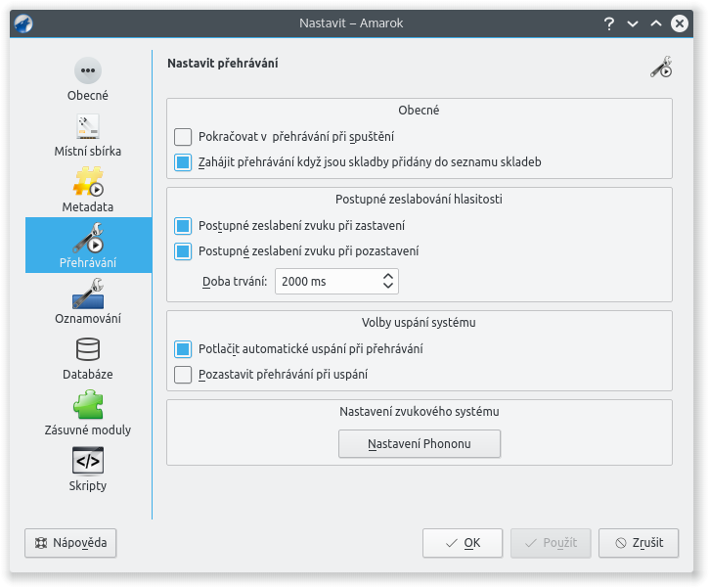This screenshot has width=709, height=588.
Task: Click the Postupné zeslabování hlasitosti group title
Action: pyautogui.click(x=419, y=200)
